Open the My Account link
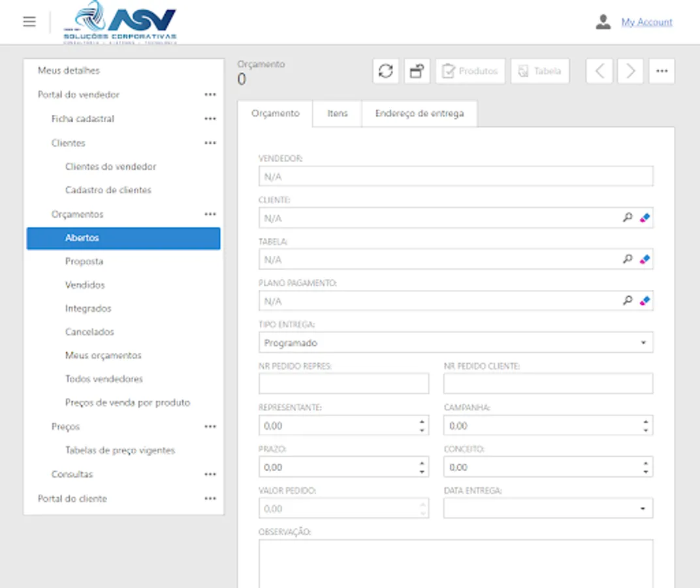 (x=646, y=22)
